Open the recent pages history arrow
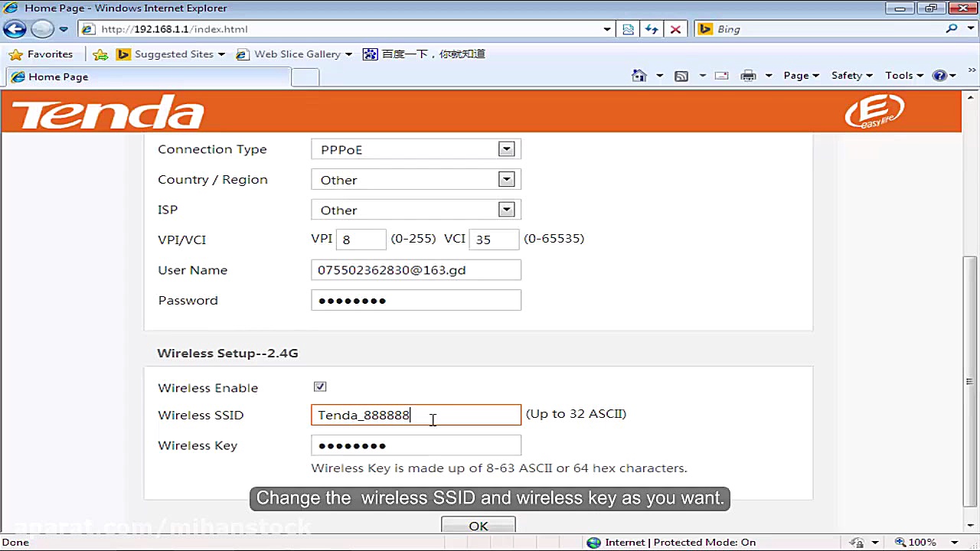 (x=64, y=29)
